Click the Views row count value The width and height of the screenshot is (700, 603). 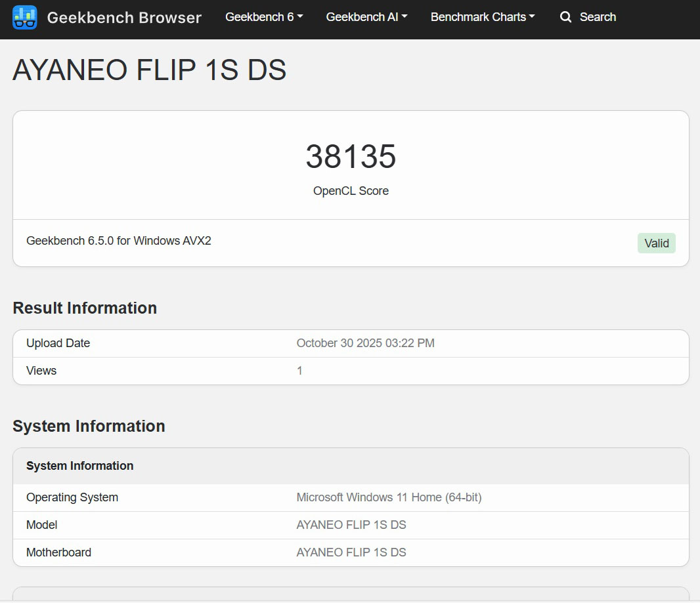pos(299,371)
